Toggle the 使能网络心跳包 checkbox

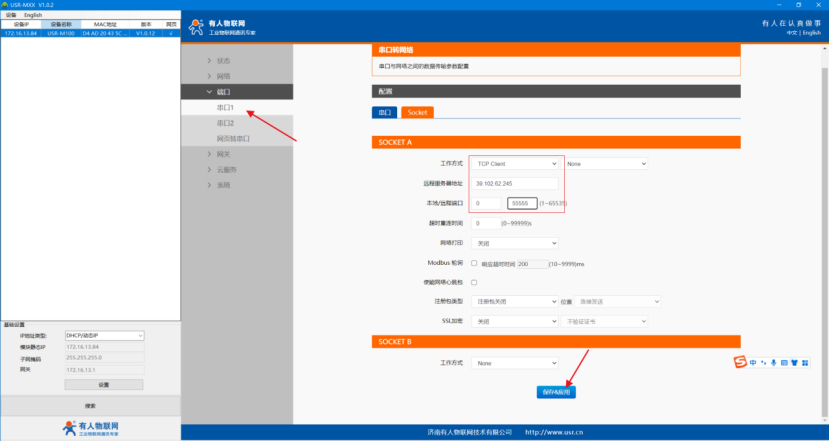pos(474,282)
